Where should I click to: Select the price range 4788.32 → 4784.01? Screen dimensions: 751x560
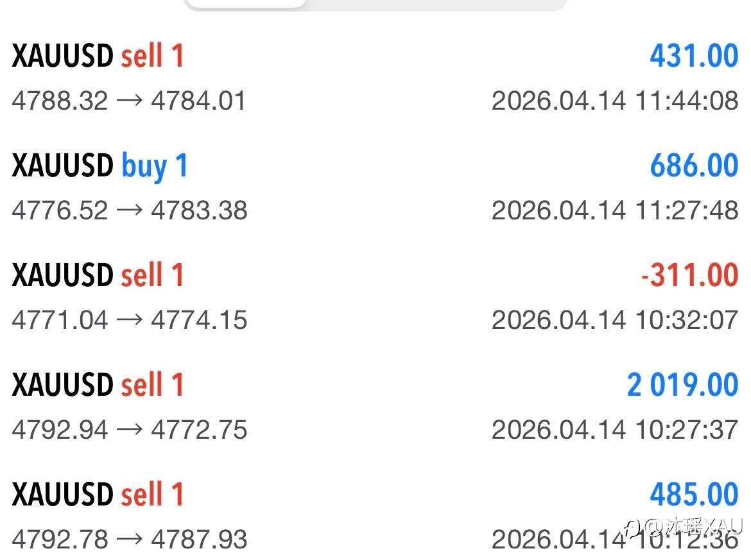[128, 101]
